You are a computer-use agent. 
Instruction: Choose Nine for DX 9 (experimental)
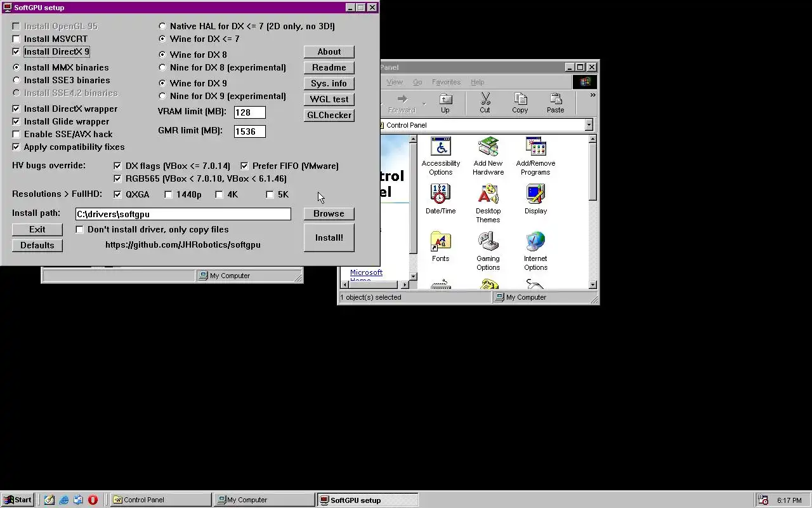pos(162,96)
